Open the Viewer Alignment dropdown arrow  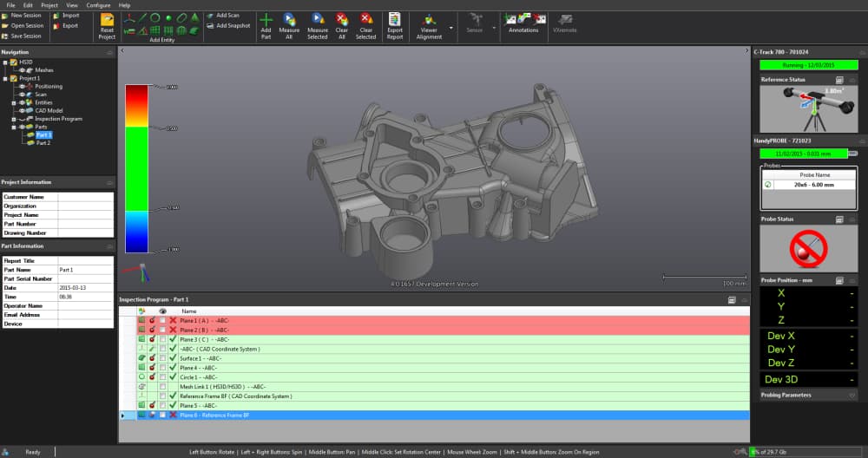[451, 27]
